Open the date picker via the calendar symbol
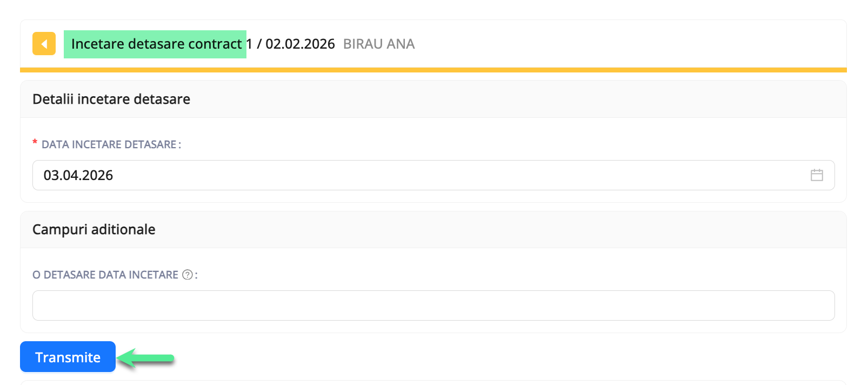 pos(817,175)
